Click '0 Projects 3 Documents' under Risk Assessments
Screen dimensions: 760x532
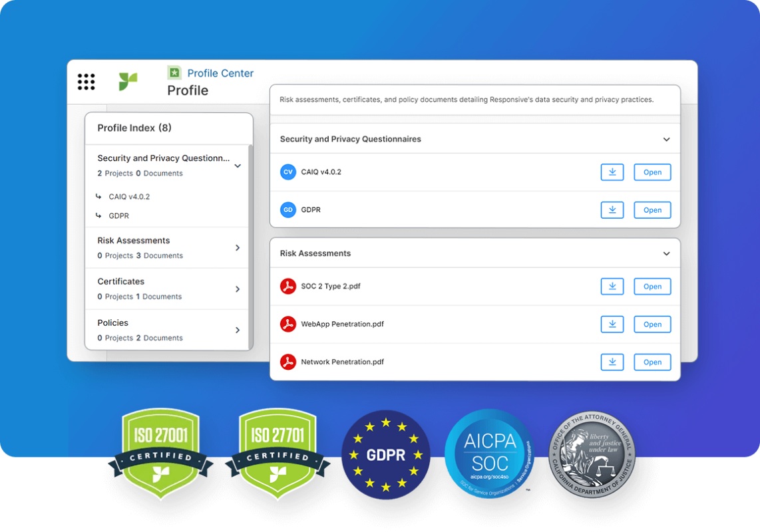(x=140, y=255)
